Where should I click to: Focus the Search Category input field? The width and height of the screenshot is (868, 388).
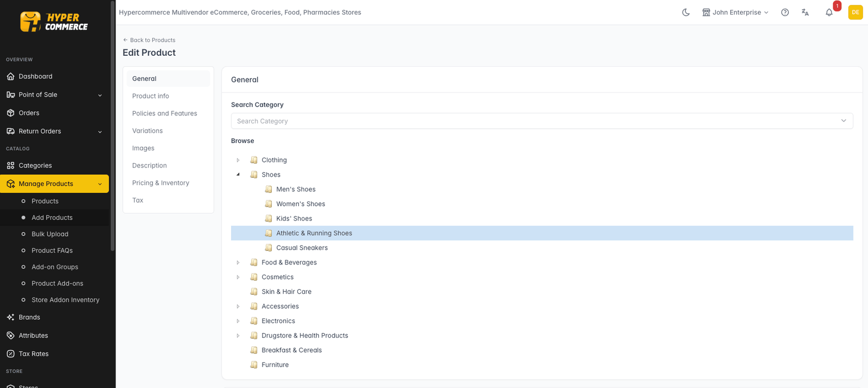(x=542, y=121)
